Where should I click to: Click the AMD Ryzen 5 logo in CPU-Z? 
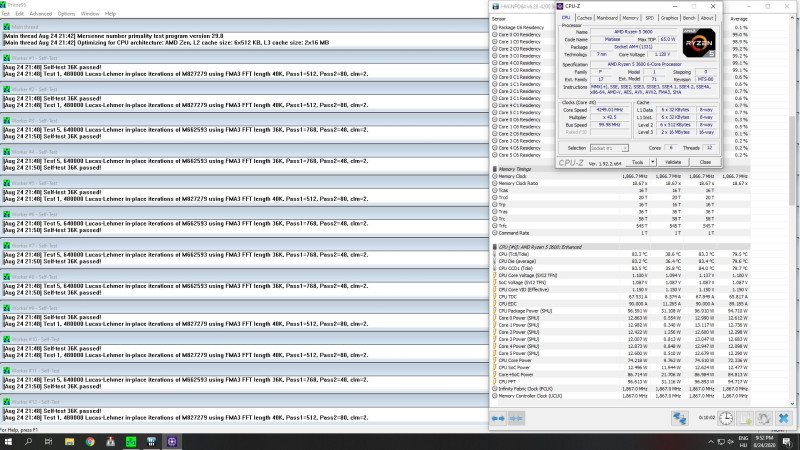click(699, 43)
